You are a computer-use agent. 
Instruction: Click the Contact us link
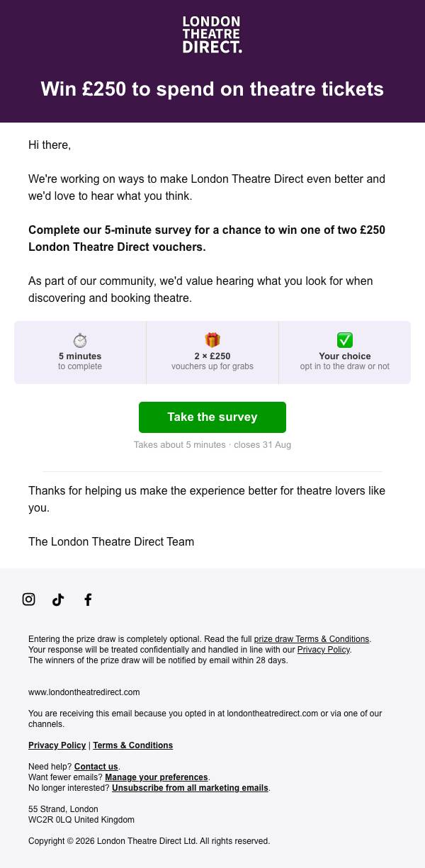pyautogui.click(x=96, y=767)
